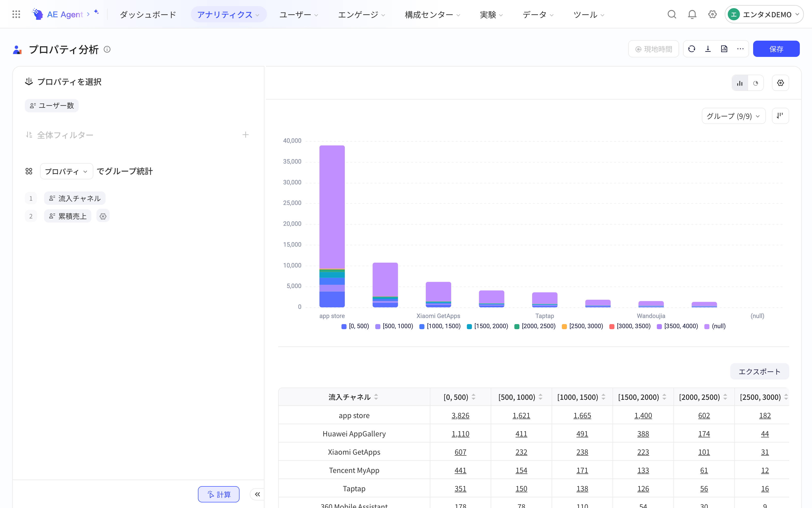Go to ダッシュボード
812x508 pixels.
[x=148, y=14]
